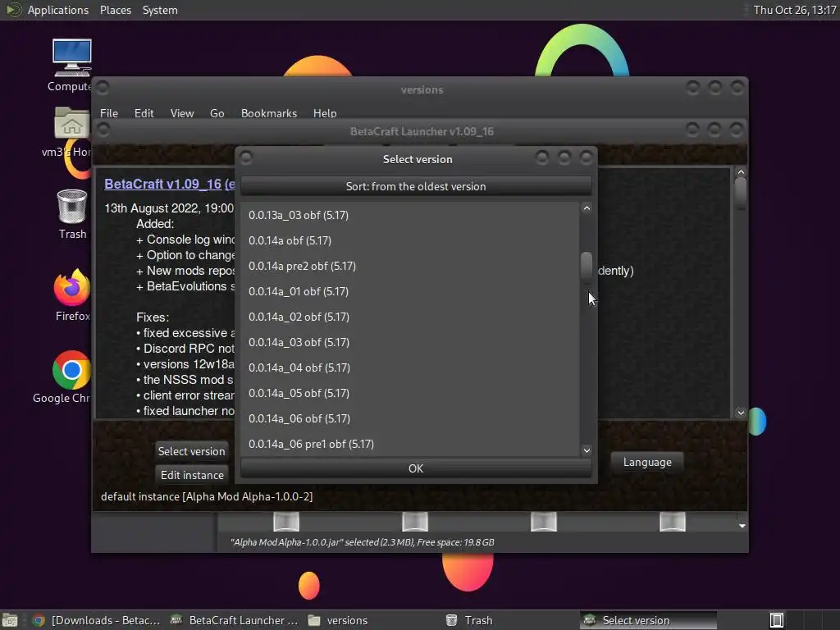Select version 0.0.14a_06 obf (5.17)
The width and height of the screenshot is (840, 630).
410,418
